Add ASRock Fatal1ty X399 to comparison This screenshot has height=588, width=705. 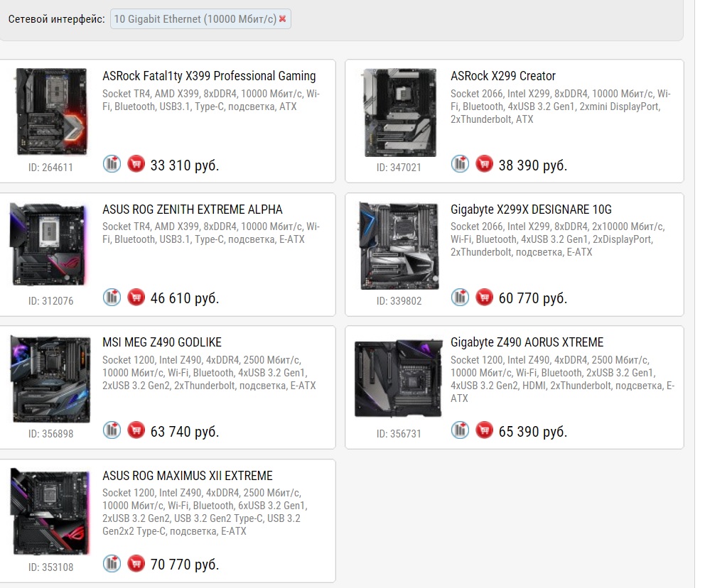pyautogui.click(x=112, y=163)
